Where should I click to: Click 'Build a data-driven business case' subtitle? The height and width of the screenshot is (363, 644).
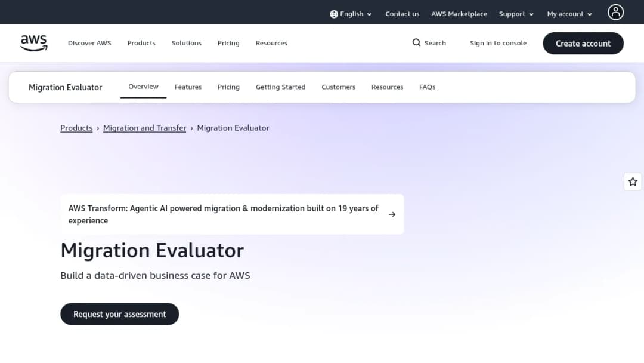(x=155, y=275)
